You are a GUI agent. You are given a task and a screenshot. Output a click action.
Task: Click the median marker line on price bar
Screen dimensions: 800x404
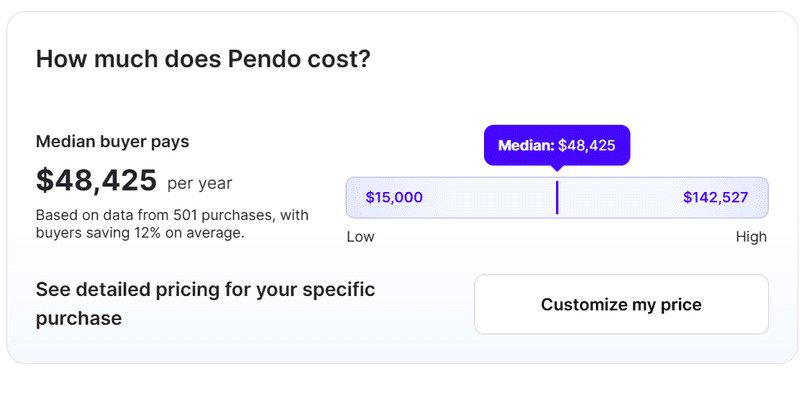(557, 198)
